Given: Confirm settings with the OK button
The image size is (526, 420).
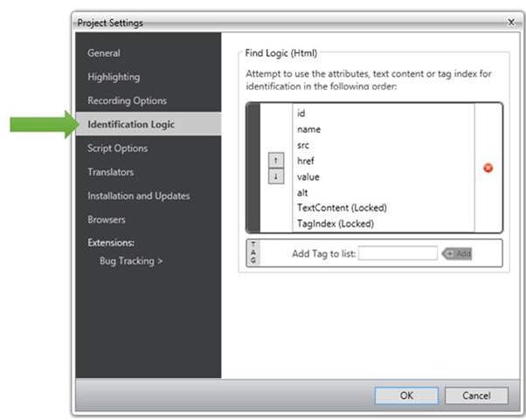Looking at the screenshot, I should tap(406, 396).
